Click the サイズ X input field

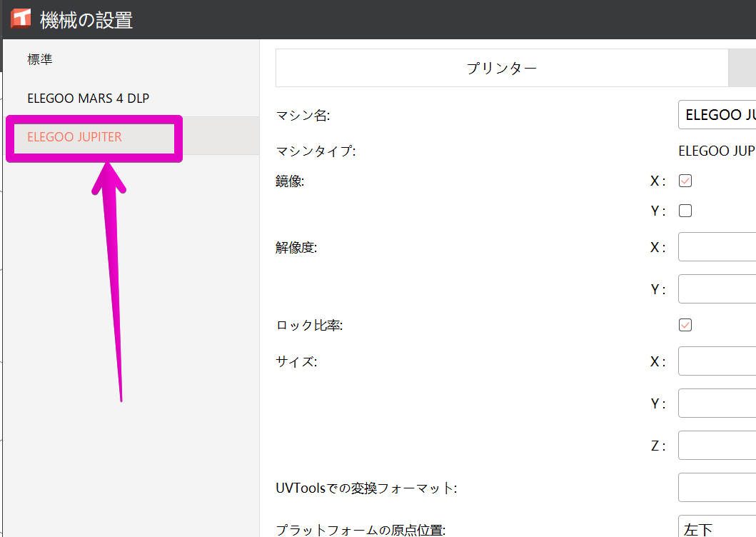tap(717, 361)
